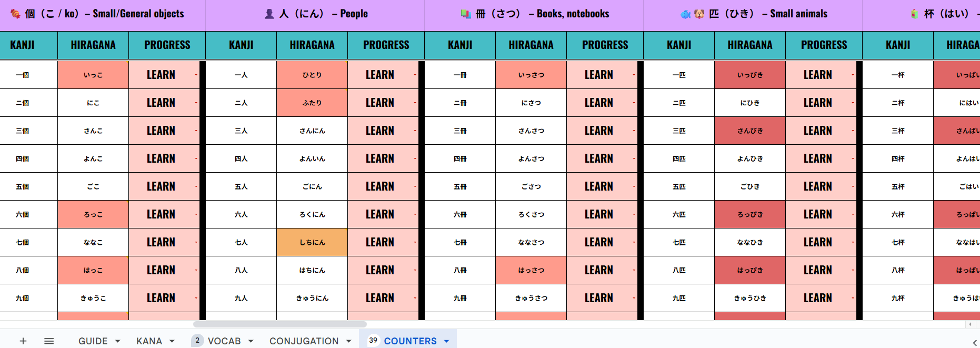Image resolution: width=980 pixels, height=348 pixels.
Task: Switch to the VOCAB sheet tab
Action: (224, 341)
